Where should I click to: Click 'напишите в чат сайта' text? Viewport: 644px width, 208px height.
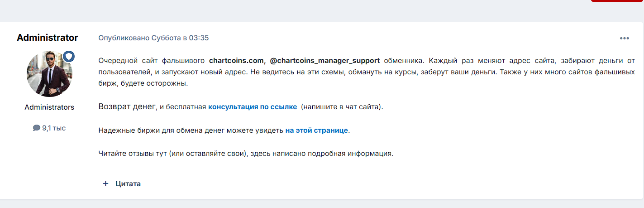(342, 107)
